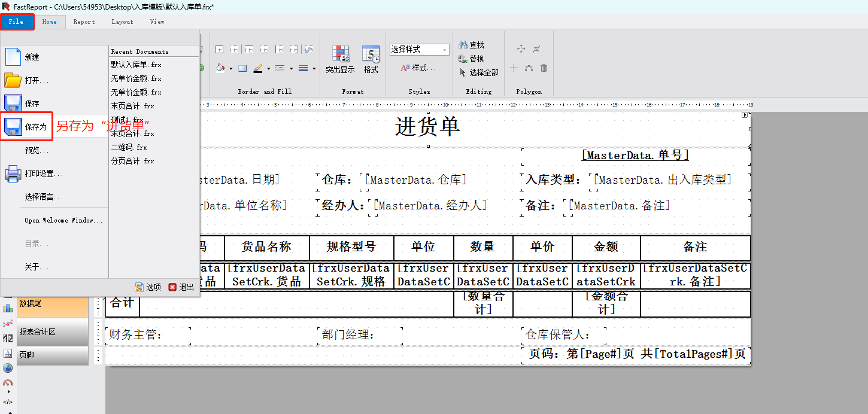Click polygon delete trash icon
The image size is (868, 414).
pos(544,68)
